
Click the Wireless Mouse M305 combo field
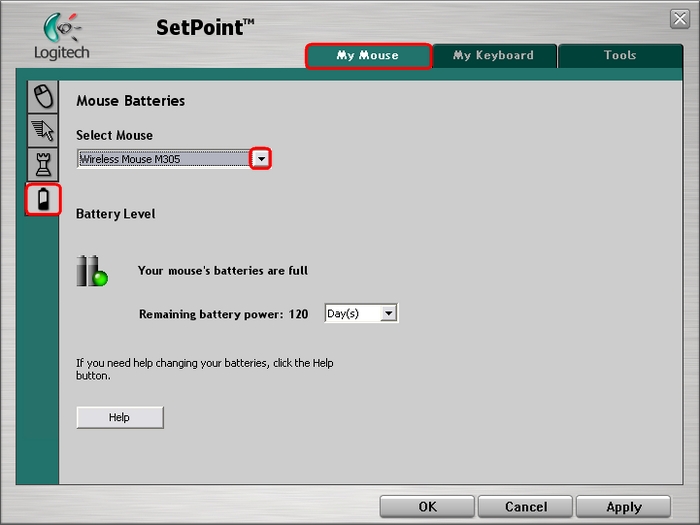click(164, 159)
